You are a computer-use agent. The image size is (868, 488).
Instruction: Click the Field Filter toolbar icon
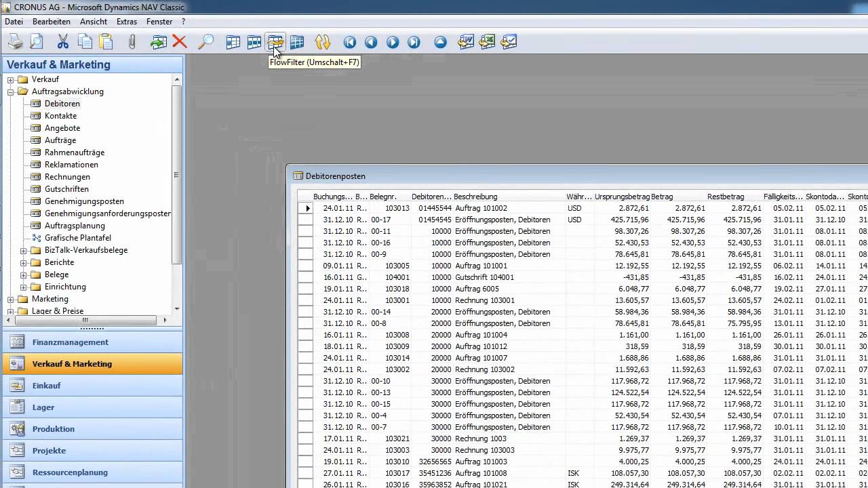[x=233, y=42]
